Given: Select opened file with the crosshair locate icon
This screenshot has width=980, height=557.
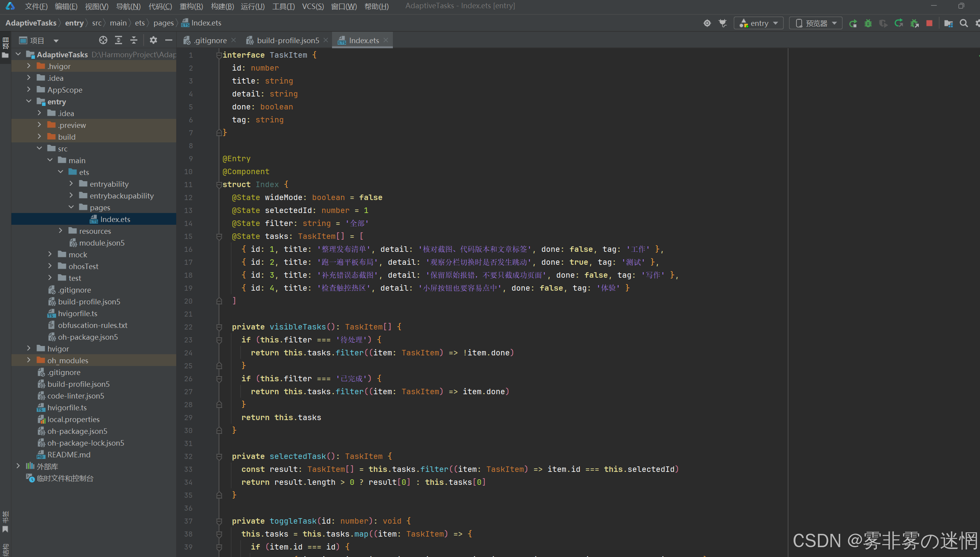Looking at the screenshot, I should (x=103, y=40).
